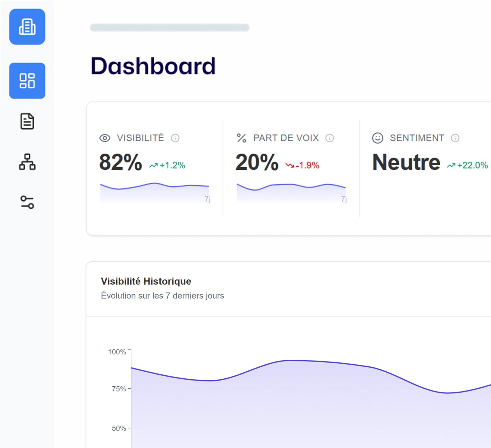Click the info icon beside Sentiment
Screen dimensions: 491x448
click(x=455, y=138)
